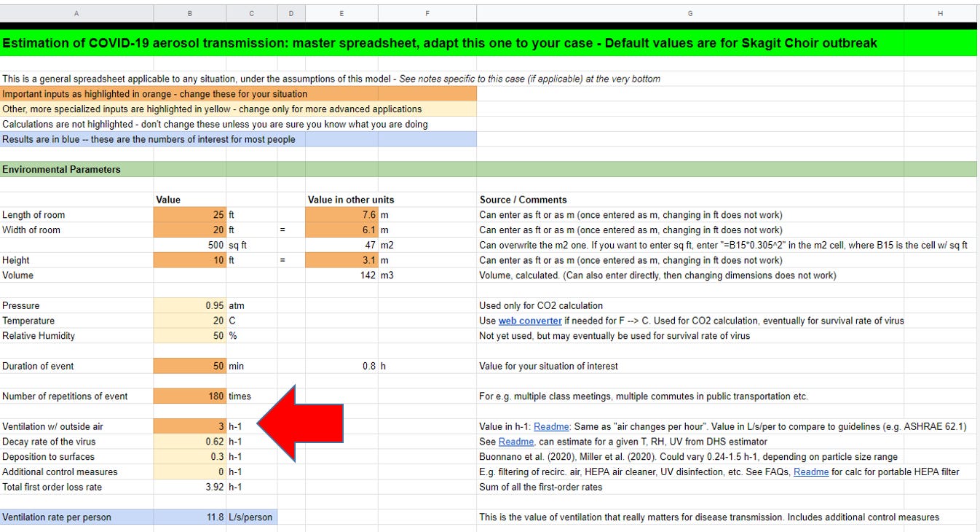Select the Width of room value cell
The image size is (980, 532).
(189, 230)
